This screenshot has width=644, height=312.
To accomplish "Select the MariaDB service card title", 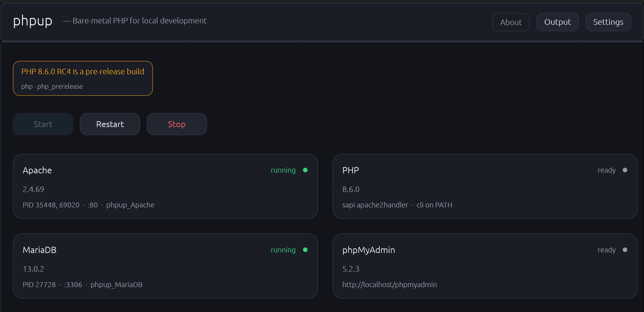I will pyautogui.click(x=39, y=250).
